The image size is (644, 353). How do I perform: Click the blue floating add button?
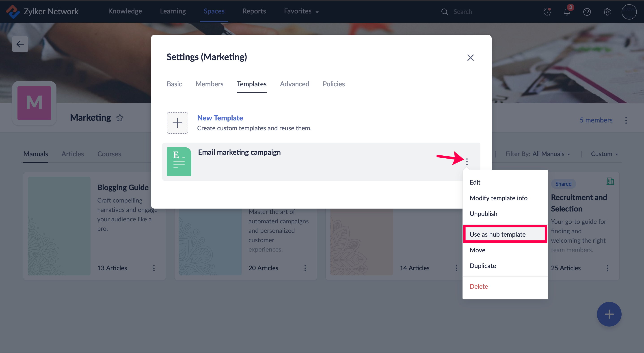coord(609,314)
